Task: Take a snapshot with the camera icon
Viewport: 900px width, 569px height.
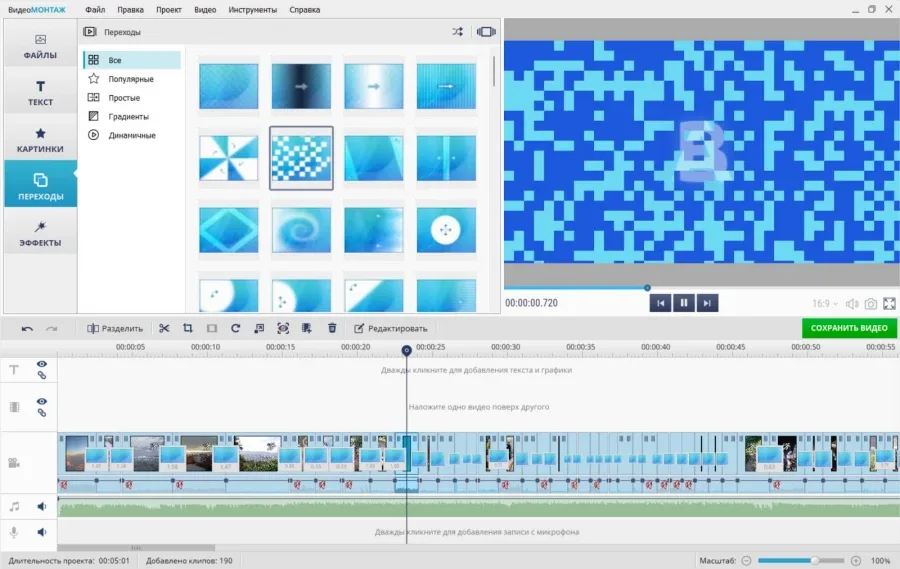Action: pos(871,304)
